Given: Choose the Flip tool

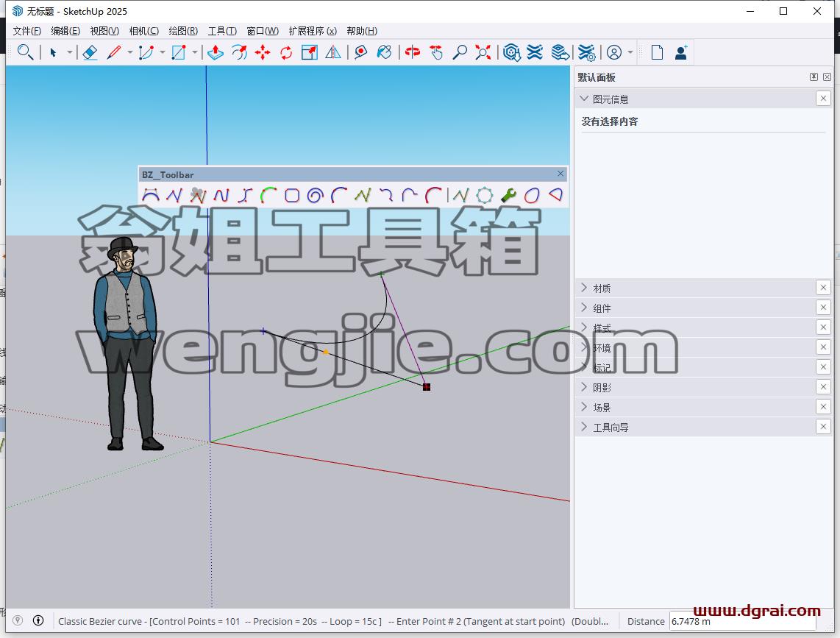Looking at the screenshot, I should [x=333, y=52].
